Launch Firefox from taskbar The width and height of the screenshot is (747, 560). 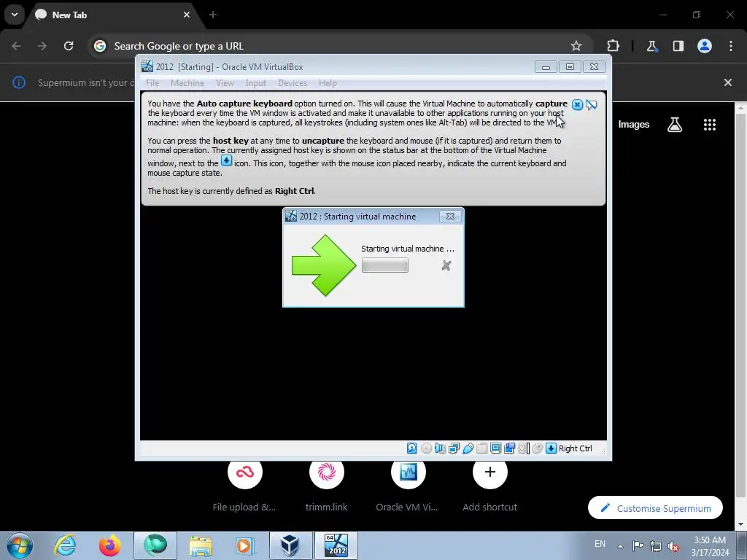[x=109, y=545]
